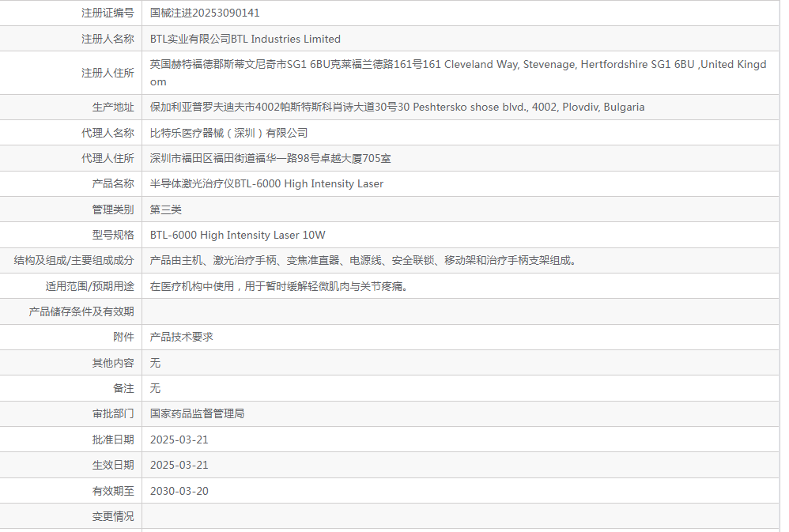This screenshot has height=532, width=789.
Task: Click intended use text 在医疗机构中使用
Action: click(x=279, y=286)
